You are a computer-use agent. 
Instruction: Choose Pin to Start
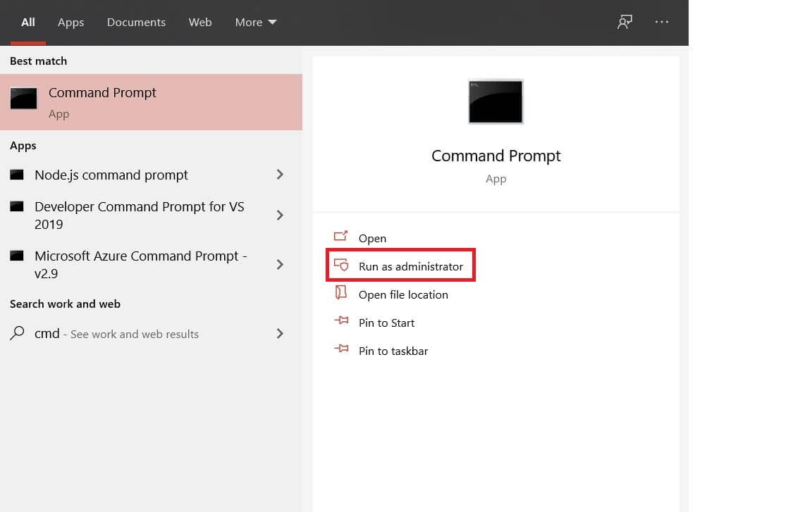[386, 323]
